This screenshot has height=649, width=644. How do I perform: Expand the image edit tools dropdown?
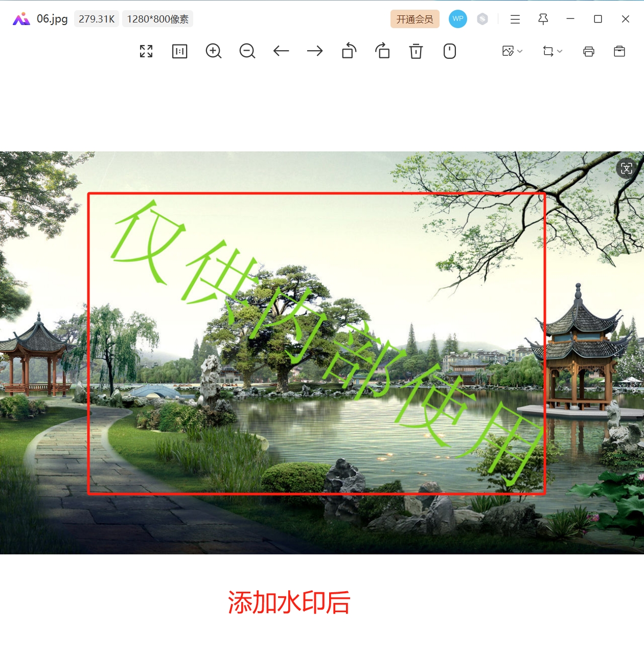click(512, 51)
